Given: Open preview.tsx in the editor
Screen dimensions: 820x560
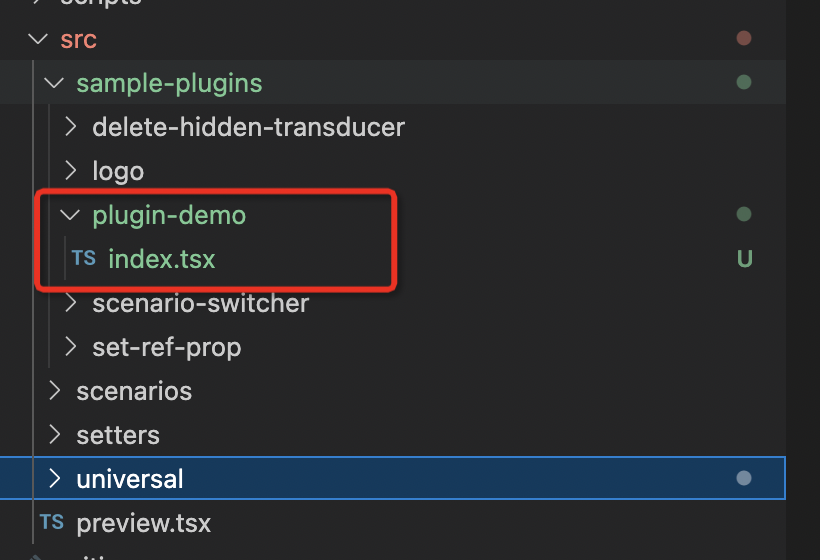Looking at the screenshot, I should [x=143, y=523].
